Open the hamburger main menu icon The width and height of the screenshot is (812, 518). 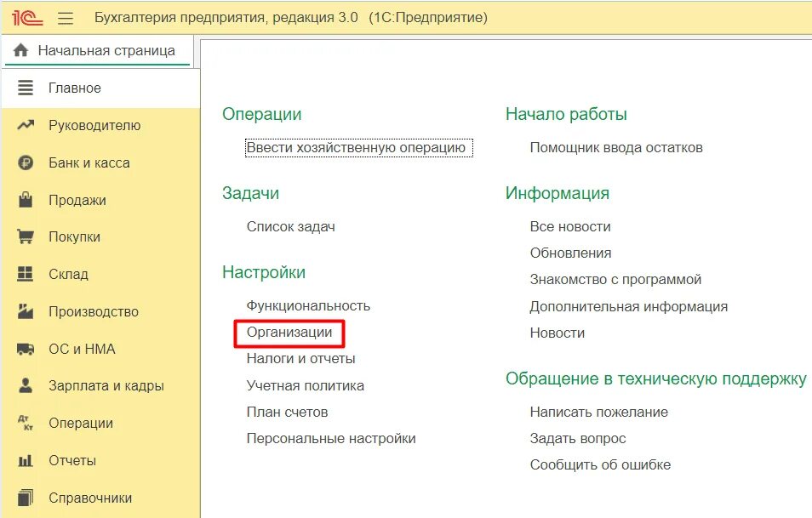coord(66,18)
